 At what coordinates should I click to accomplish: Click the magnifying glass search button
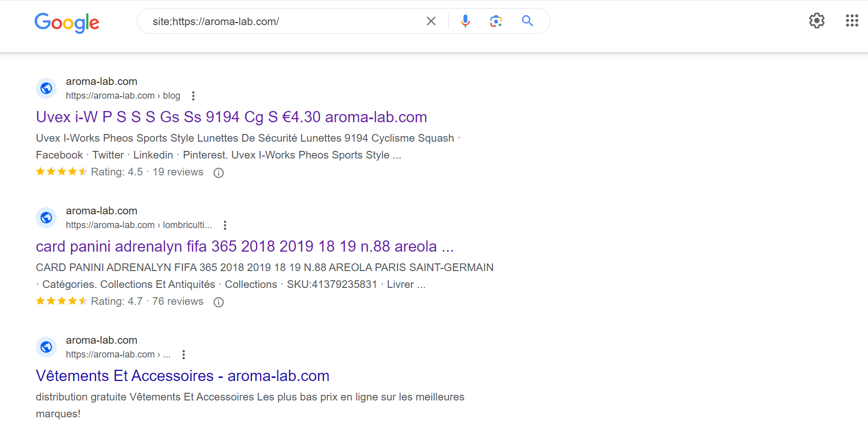527,21
